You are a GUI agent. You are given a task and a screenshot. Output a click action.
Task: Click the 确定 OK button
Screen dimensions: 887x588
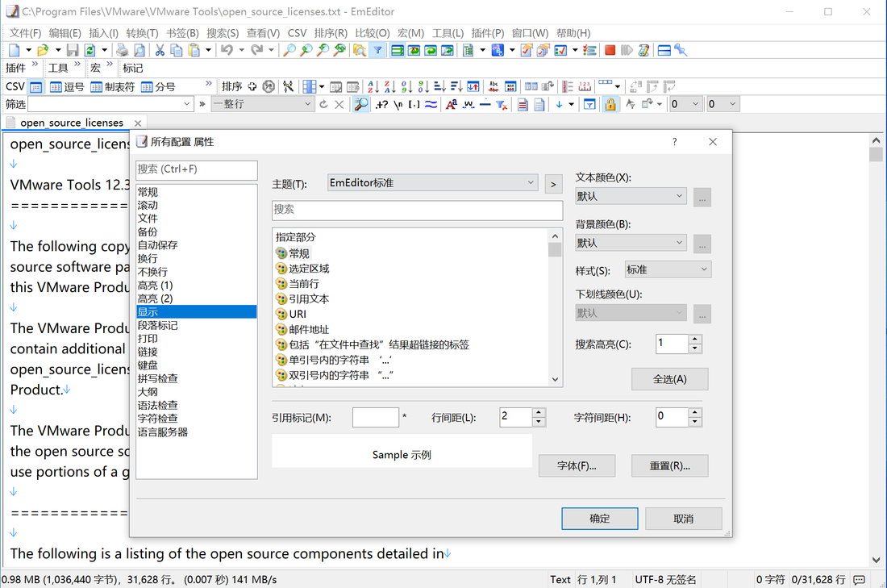pyautogui.click(x=600, y=519)
